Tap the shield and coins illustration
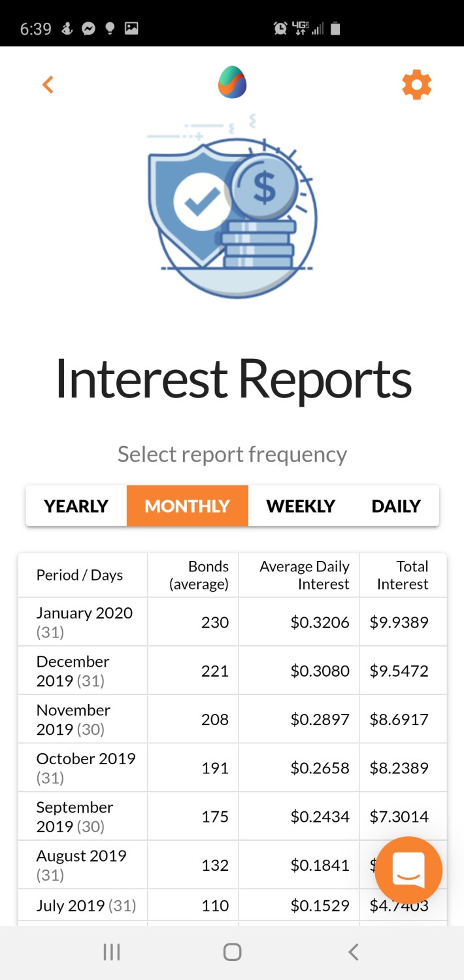 pos(232,205)
